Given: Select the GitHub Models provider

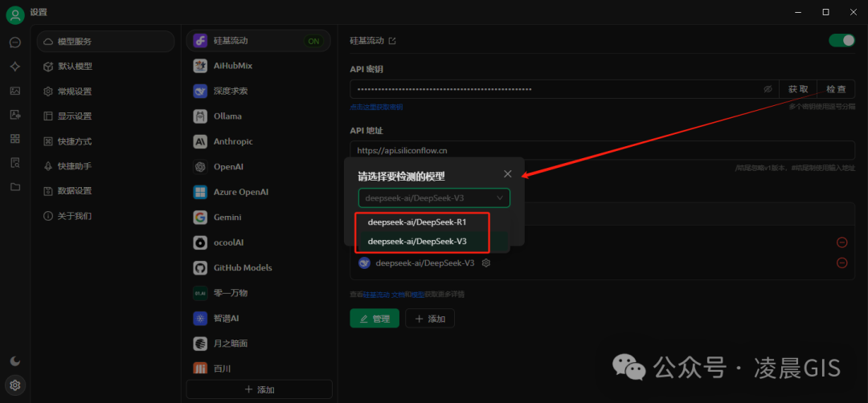Looking at the screenshot, I should pos(259,267).
